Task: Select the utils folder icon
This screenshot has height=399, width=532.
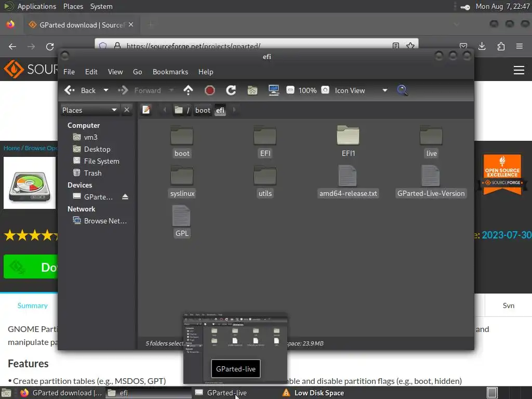Action: (x=265, y=176)
